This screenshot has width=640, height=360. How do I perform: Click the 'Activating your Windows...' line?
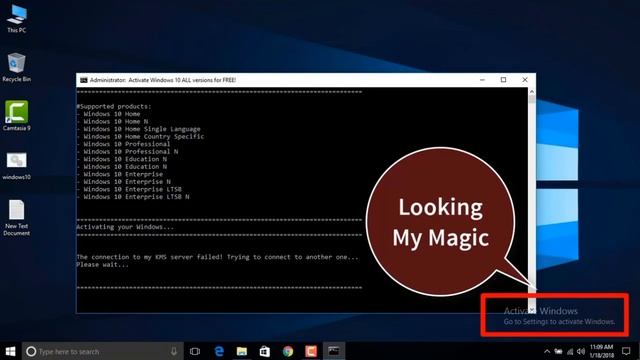125,227
